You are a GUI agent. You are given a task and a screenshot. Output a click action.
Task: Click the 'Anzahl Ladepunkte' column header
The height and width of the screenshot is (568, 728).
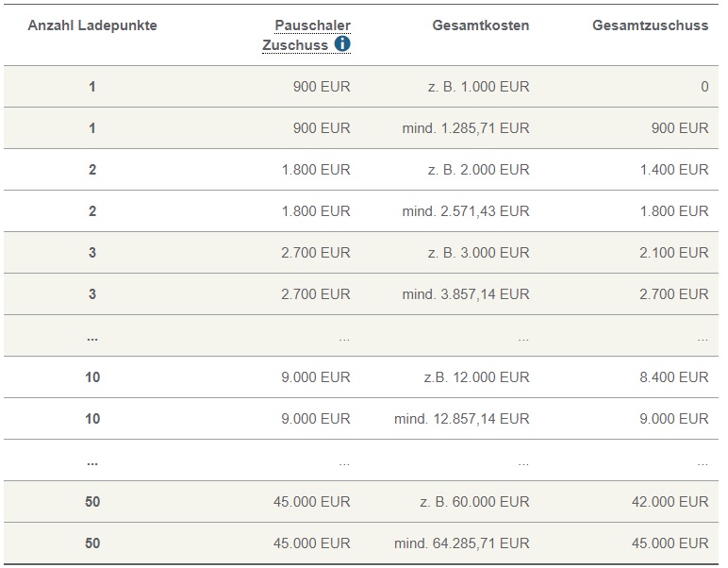[x=91, y=25]
